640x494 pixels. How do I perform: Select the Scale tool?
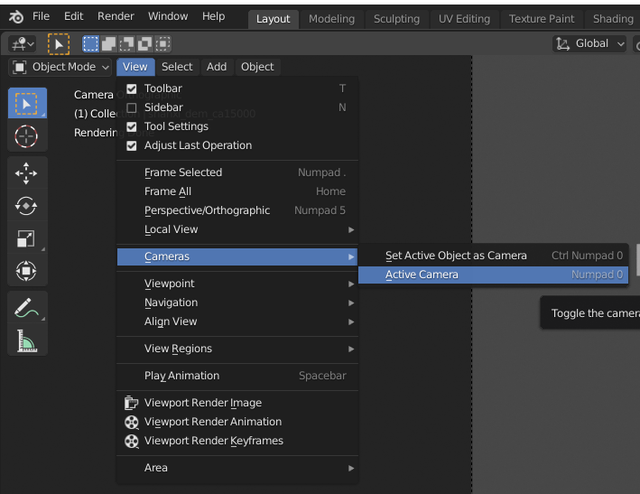tap(26, 239)
